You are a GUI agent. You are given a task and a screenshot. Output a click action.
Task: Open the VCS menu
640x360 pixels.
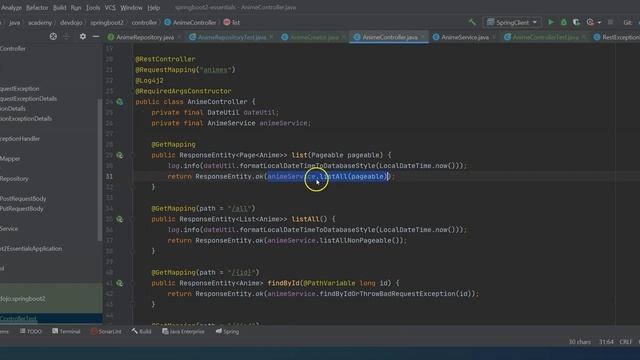tap(110, 7)
